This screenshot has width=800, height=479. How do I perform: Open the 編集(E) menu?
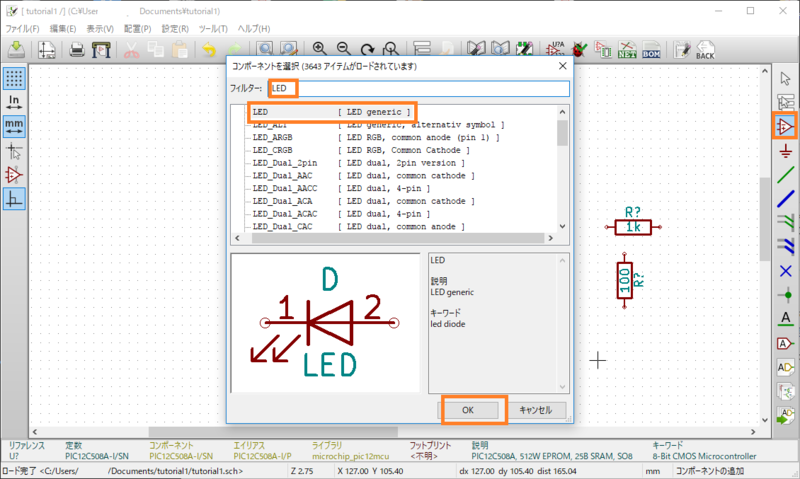[x=63, y=29]
